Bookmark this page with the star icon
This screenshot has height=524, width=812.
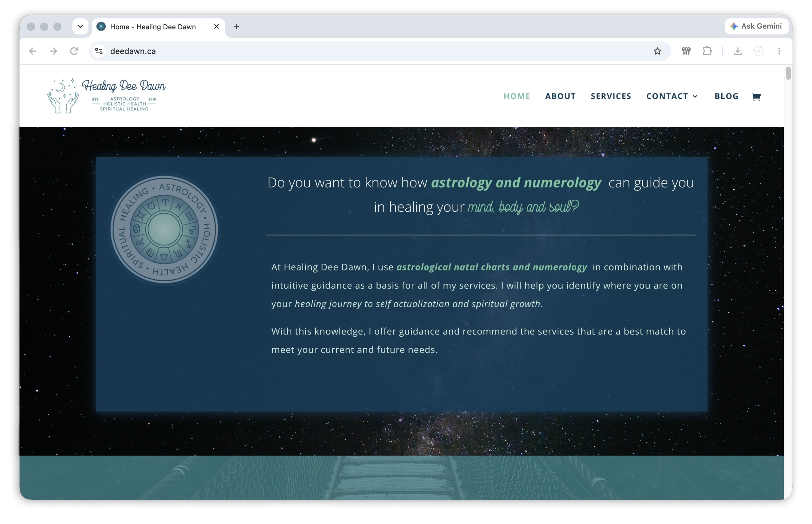(657, 51)
